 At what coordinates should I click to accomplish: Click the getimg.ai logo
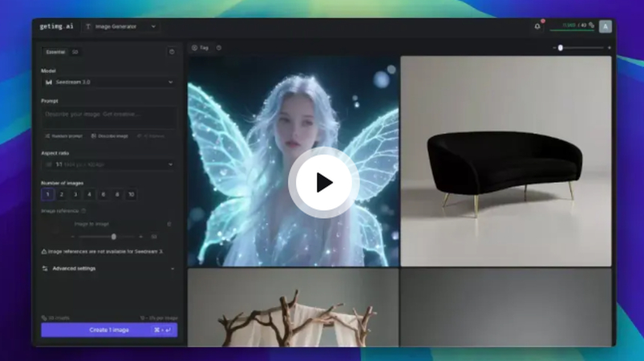(x=56, y=26)
